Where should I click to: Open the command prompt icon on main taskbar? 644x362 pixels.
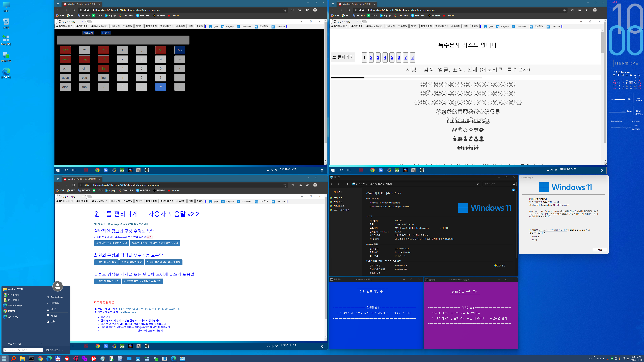coord(31,359)
